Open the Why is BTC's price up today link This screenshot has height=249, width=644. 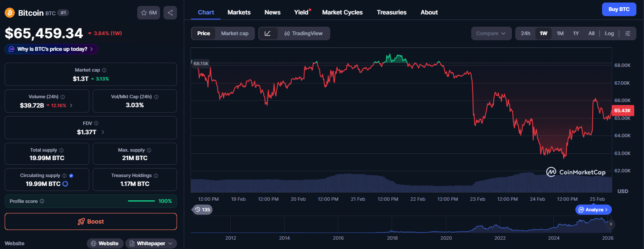point(51,49)
